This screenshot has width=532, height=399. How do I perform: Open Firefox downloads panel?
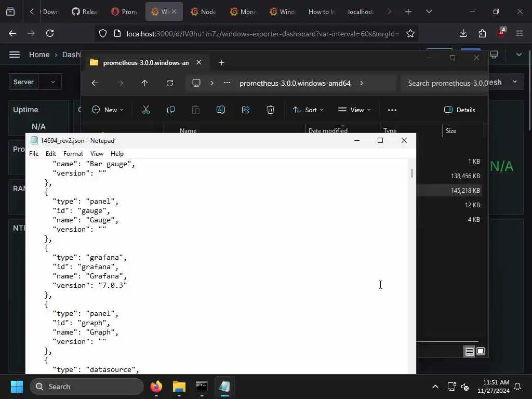coord(463,33)
